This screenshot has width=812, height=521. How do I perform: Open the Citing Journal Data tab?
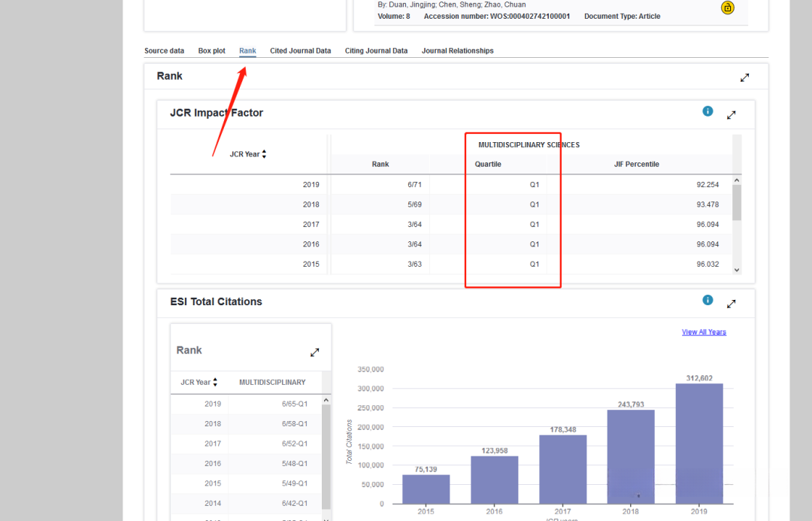376,51
